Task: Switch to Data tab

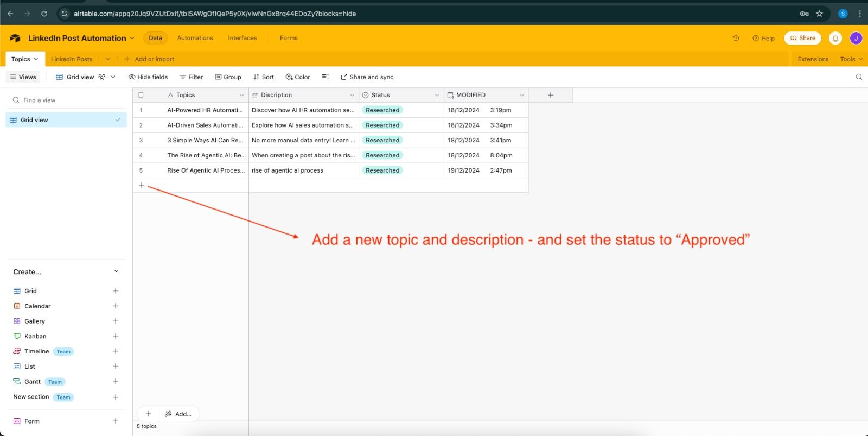Action: tap(155, 38)
